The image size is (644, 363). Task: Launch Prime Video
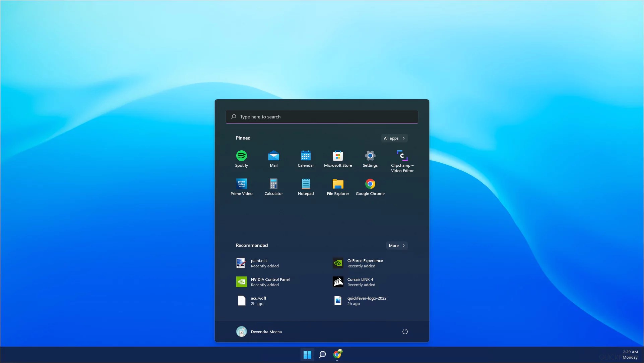coord(241,187)
